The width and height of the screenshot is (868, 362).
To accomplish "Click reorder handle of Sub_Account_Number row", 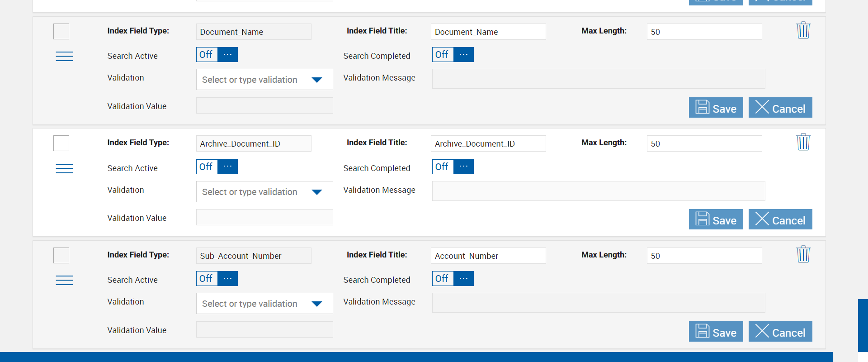I will [64, 280].
